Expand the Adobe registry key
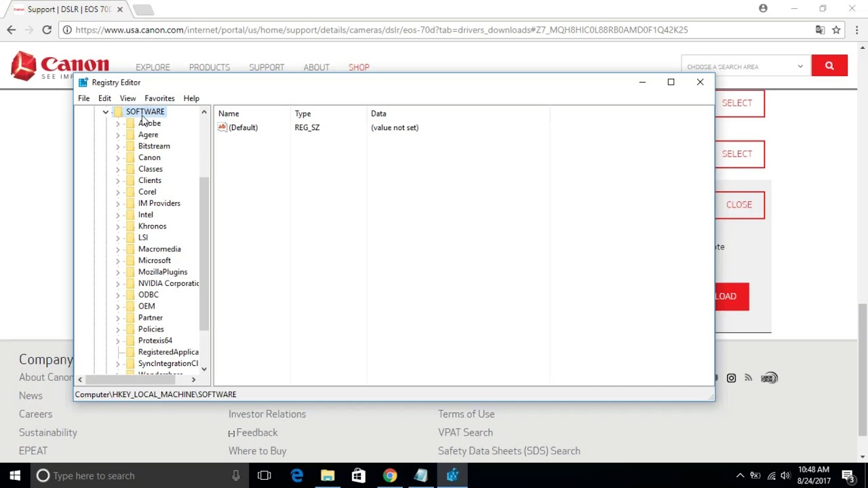 [118, 123]
